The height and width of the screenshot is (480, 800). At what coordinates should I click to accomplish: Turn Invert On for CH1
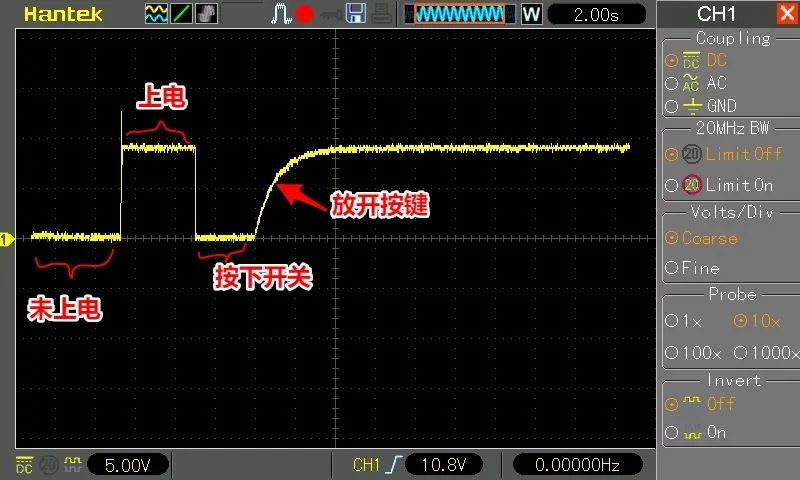(671, 433)
